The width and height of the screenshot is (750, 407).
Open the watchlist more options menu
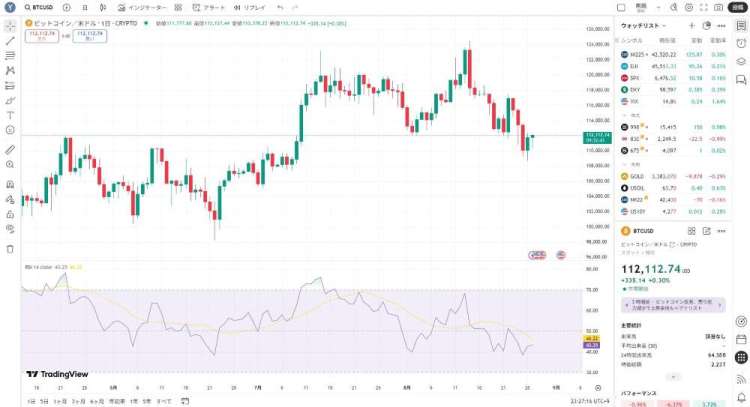721,25
